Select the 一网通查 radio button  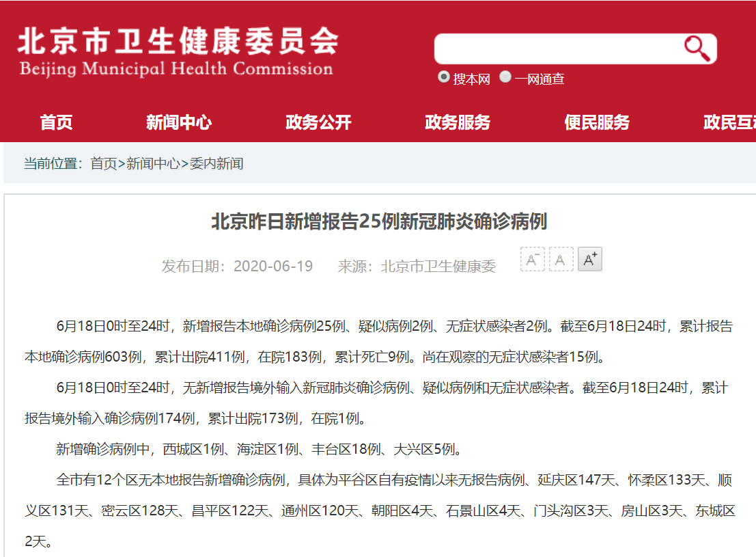pos(505,77)
